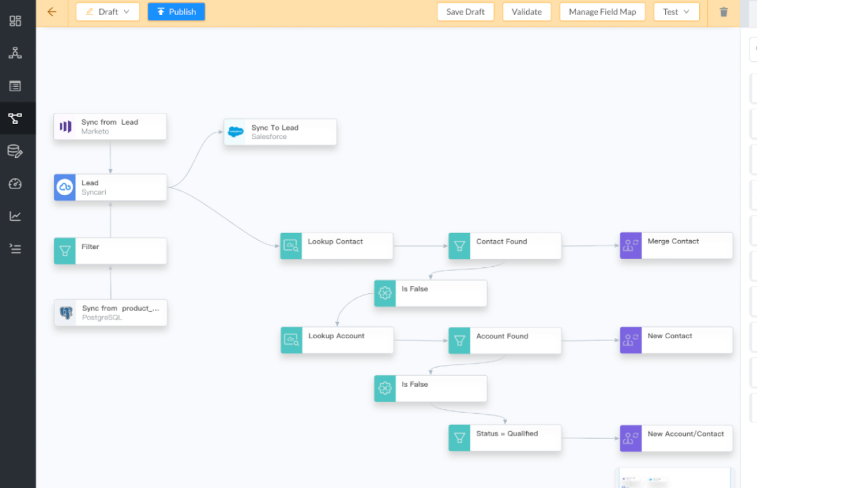This screenshot has width=868, height=488.
Task: Click the Validate button
Action: [526, 12]
